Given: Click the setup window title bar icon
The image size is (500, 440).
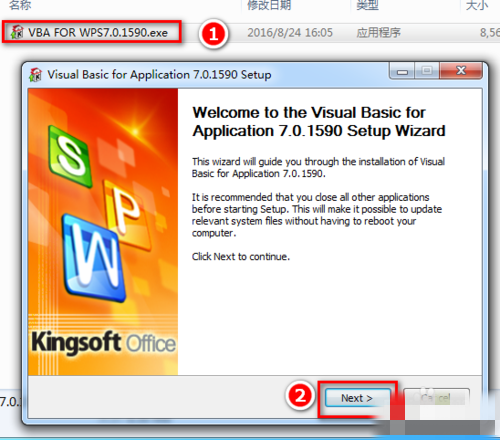Looking at the screenshot, I should point(36,75).
